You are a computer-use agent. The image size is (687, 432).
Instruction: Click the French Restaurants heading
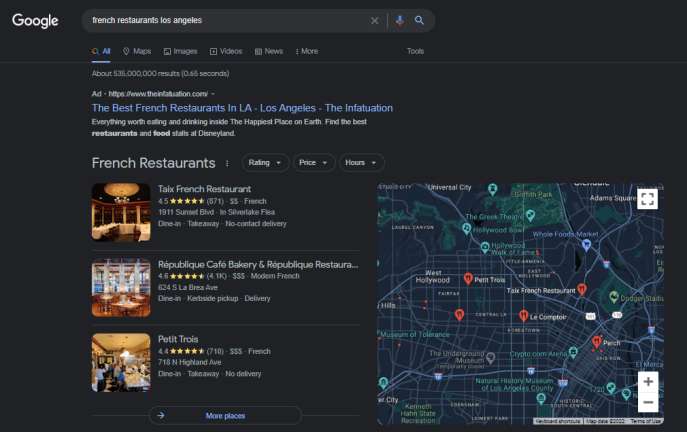click(153, 163)
